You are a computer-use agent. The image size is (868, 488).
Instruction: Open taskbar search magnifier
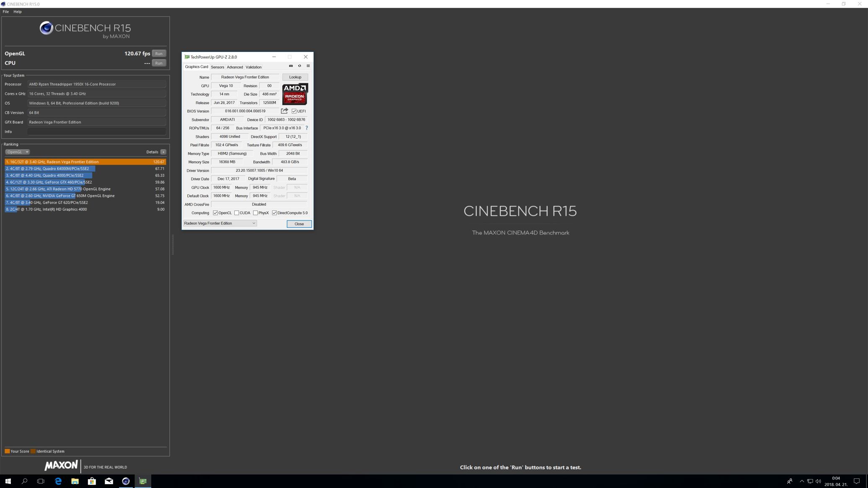click(x=24, y=481)
